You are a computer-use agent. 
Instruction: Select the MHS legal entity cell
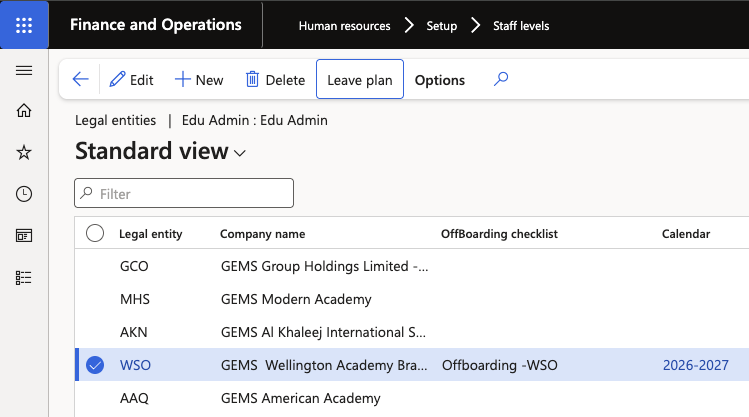(x=135, y=299)
